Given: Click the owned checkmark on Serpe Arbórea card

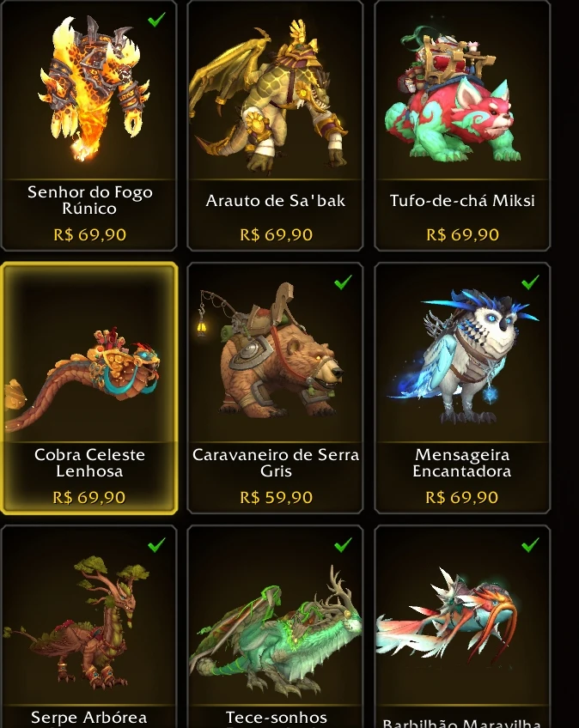Looking at the screenshot, I should pos(156,544).
